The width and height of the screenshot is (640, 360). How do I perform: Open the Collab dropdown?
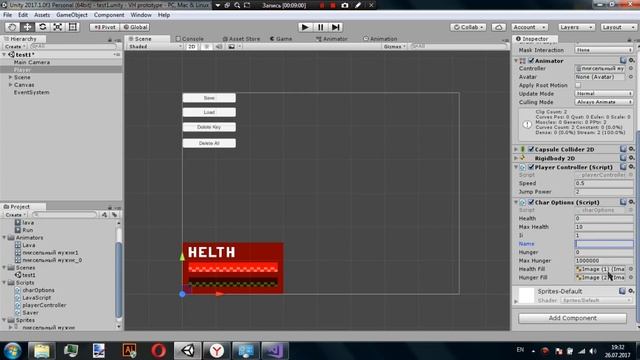pyautogui.click(x=468, y=27)
